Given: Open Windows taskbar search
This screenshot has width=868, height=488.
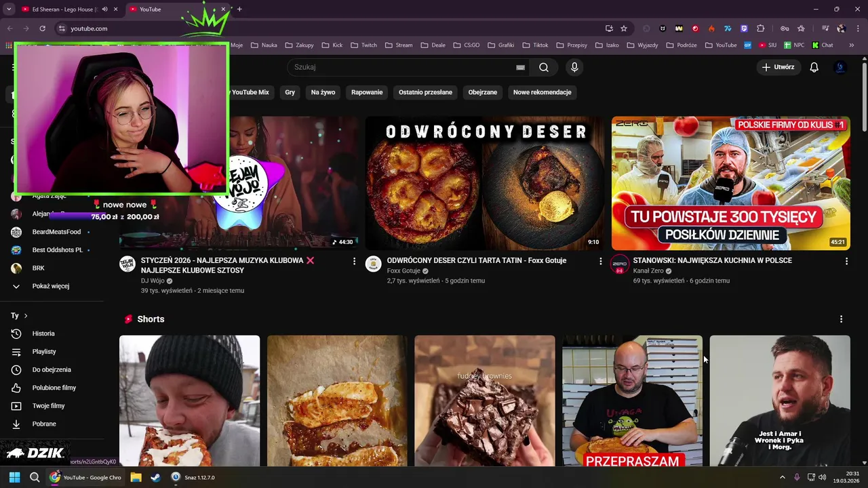Looking at the screenshot, I should click(x=35, y=477).
